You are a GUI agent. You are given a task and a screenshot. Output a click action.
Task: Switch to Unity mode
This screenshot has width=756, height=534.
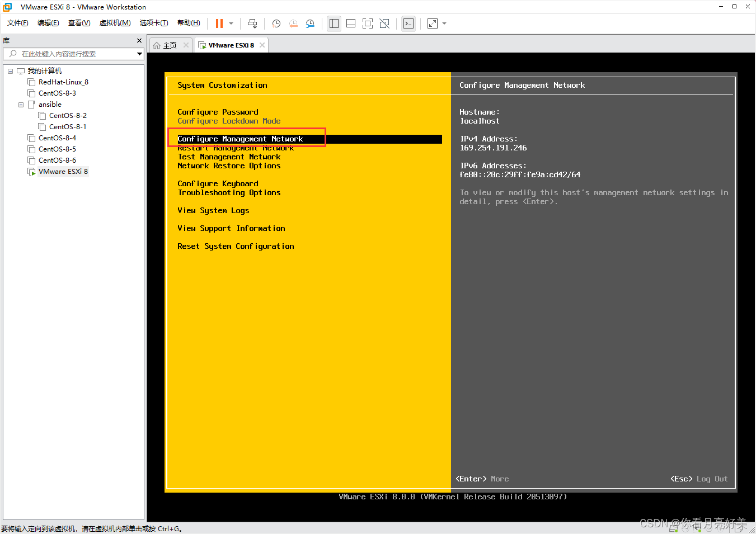[x=384, y=23]
